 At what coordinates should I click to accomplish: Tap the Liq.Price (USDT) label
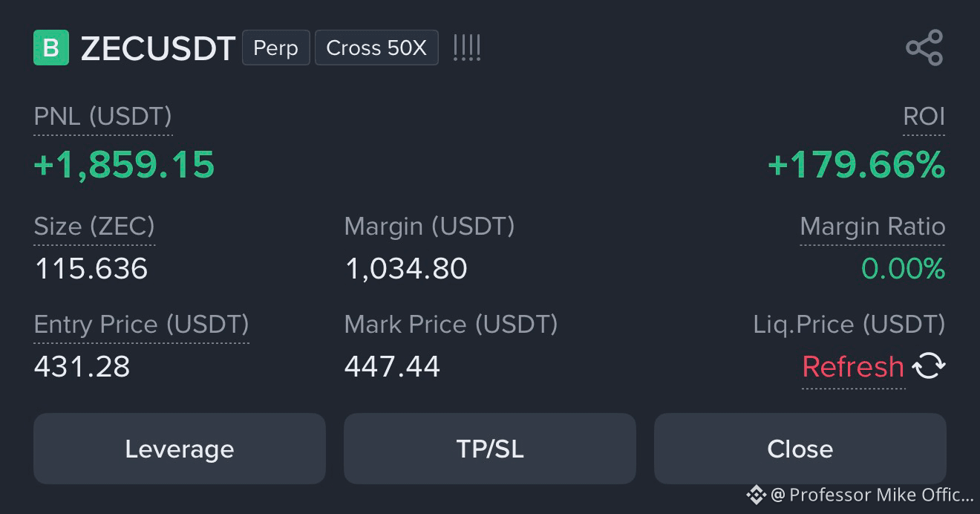849,325
